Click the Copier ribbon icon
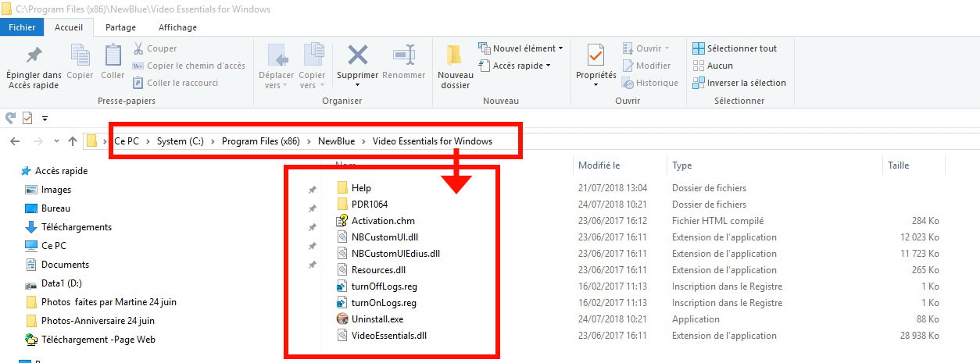Viewport: 980px width, 363px height. pos(80,55)
